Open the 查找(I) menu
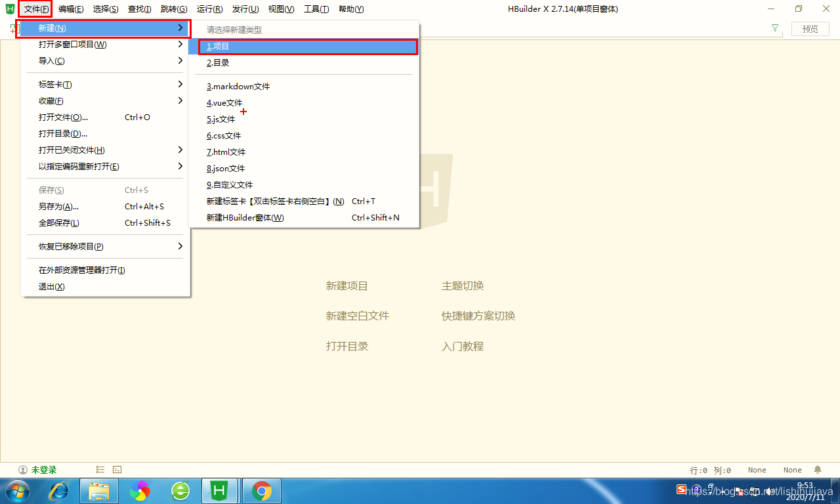Viewport: 840px width, 504px height. (x=140, y=9)
